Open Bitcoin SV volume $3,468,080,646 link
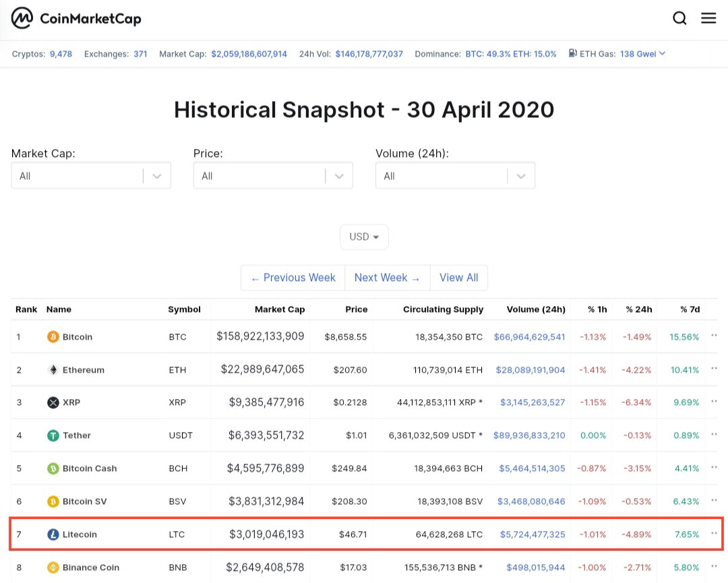This screenshot has width=728, height=583. click(531, 501)
